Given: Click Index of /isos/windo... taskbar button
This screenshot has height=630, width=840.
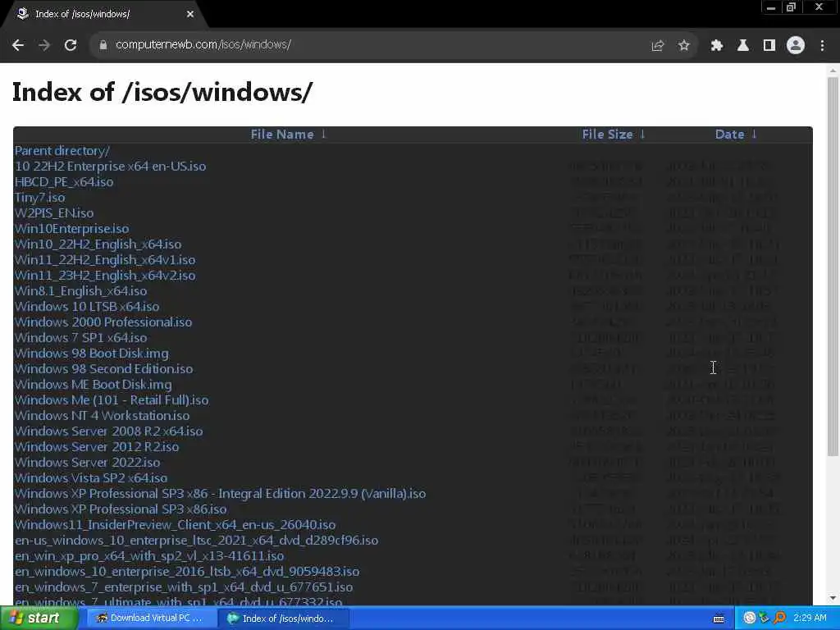Looking at the screenshot, I should 284,619.
